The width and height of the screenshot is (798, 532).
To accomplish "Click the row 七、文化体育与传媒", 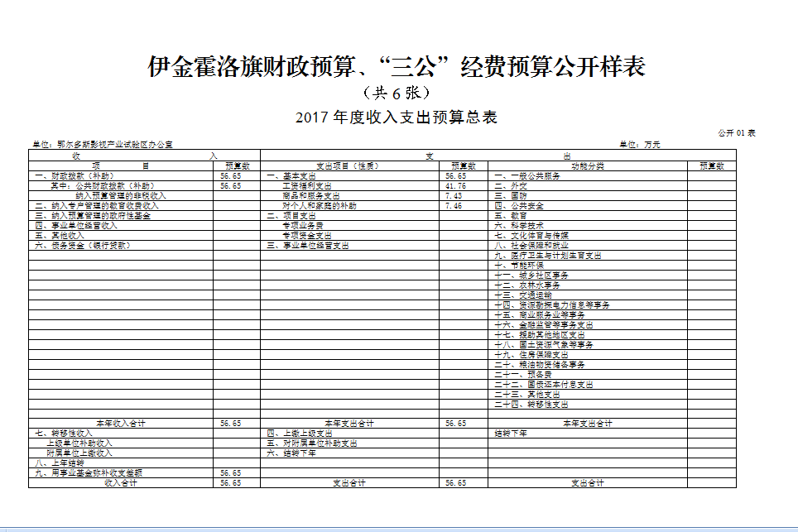I will pos(587,236).
